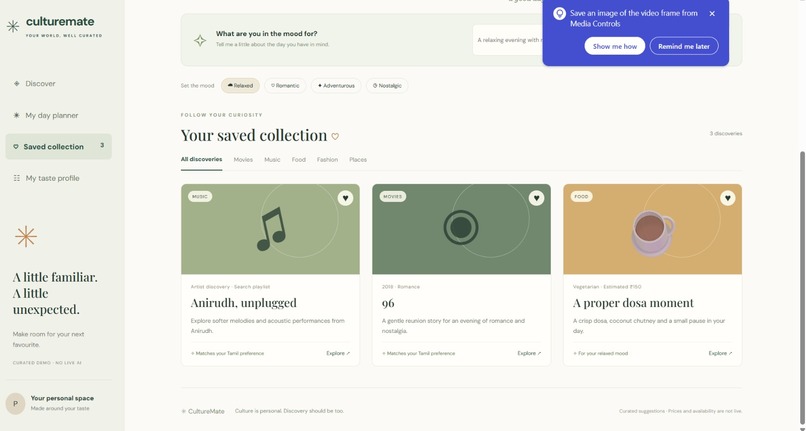Open the P profile avatar
This screenshot has height=431, width=806.
point(15,404)
